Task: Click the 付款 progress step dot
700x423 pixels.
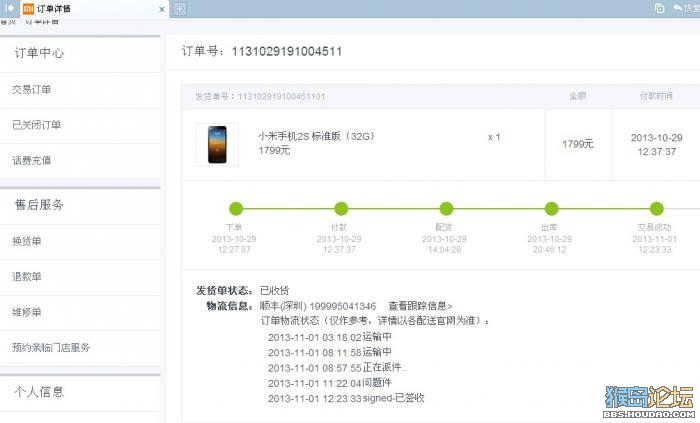Action: [x=341, y=208]
